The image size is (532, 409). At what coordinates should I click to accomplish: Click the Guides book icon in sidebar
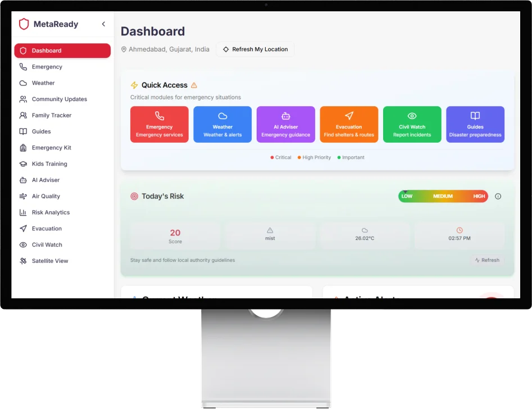pyautogui.click(x=23, y=131)
